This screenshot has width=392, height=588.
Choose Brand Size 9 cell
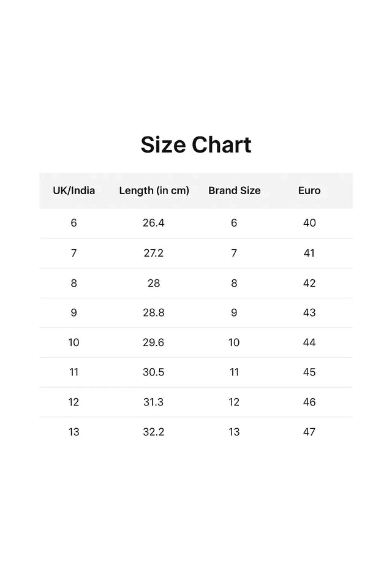234,312
